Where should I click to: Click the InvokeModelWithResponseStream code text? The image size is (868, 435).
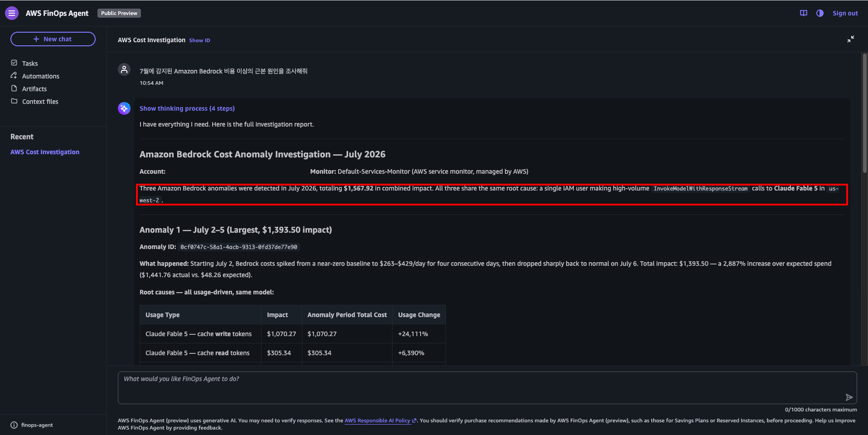[701, 189]
